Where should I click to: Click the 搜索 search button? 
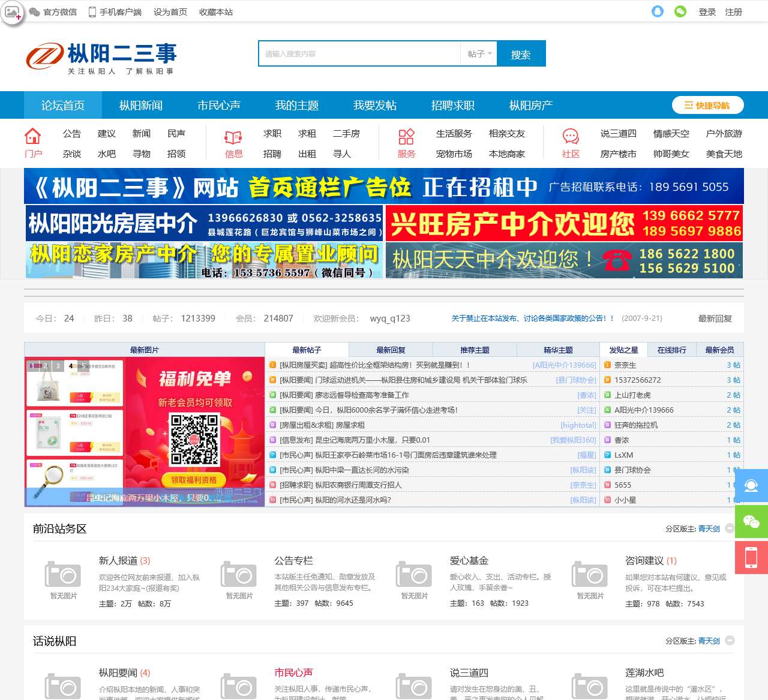pyautogui.click(x=521, y=53)
